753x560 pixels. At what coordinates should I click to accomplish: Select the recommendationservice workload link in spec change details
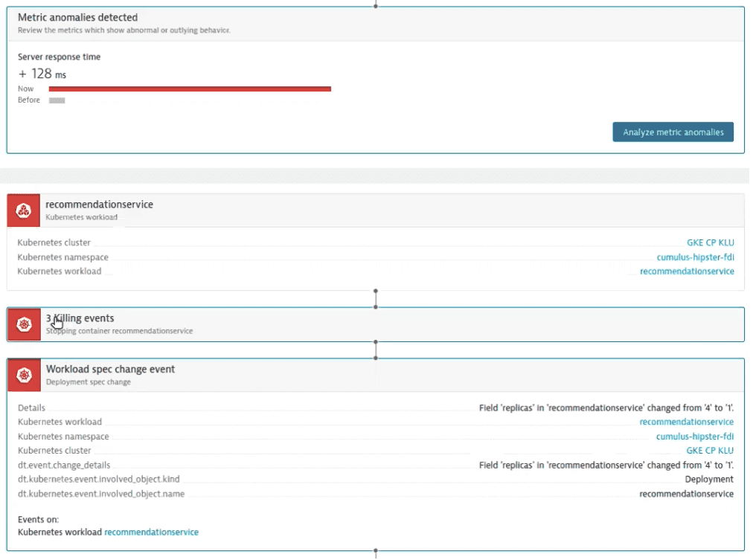(686, 421)
